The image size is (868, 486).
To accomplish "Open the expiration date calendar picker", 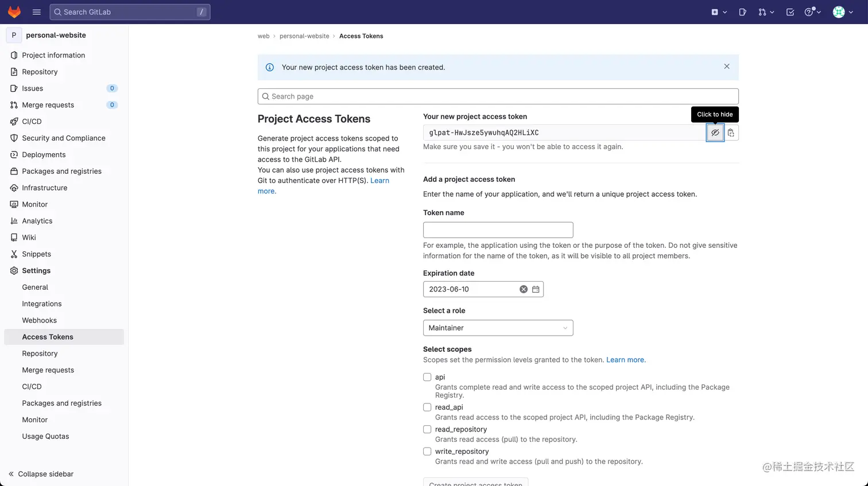I will [536, 289].
